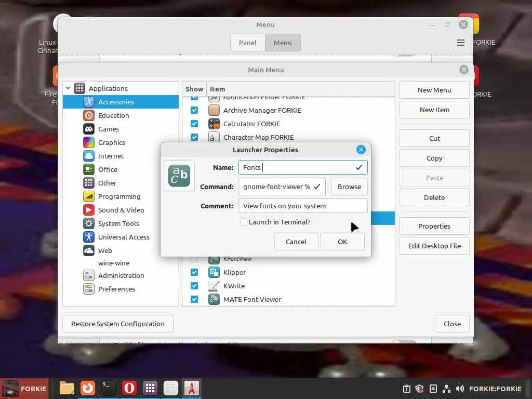This screenshot has height=399, width=532.
Task: Click the KWrite item icon
Action: click(214, 286)
